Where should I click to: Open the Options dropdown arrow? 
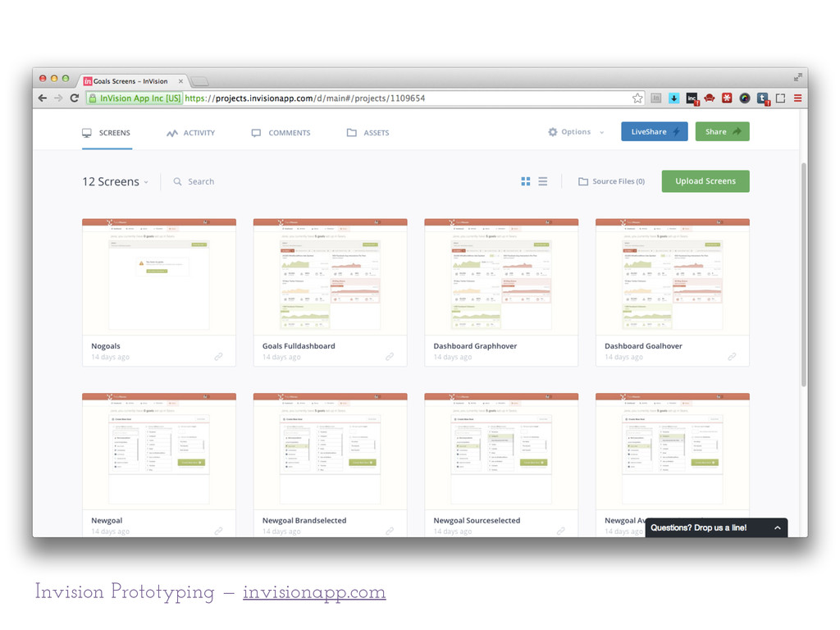point(601,132)
